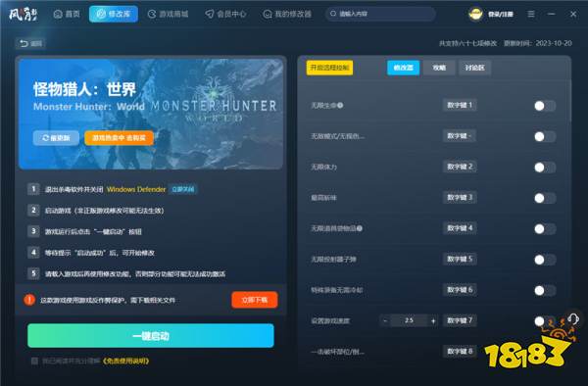This screenshot has width=588, height=386.
Task: Open the hamburger menu icon
Action: click(531, 14)
